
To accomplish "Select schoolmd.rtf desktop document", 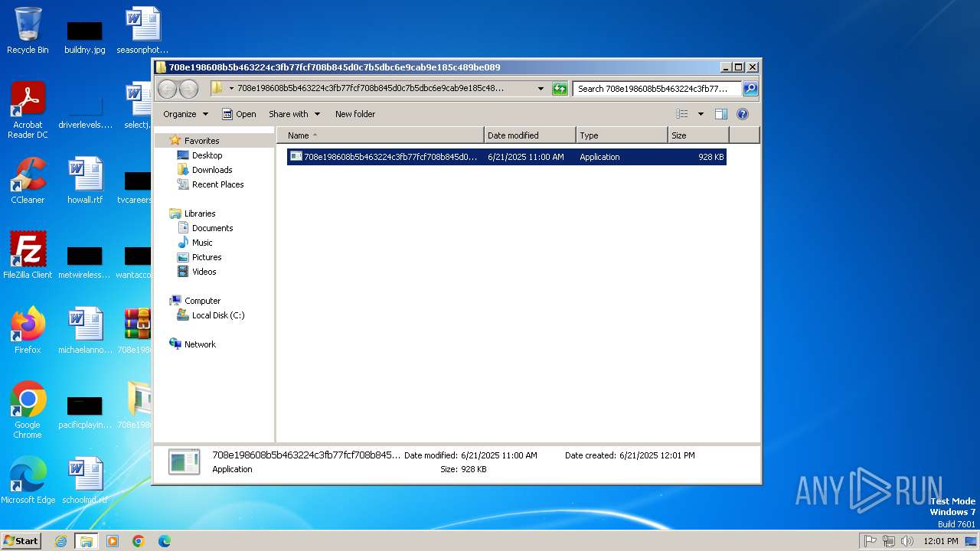I will point(85,481).
